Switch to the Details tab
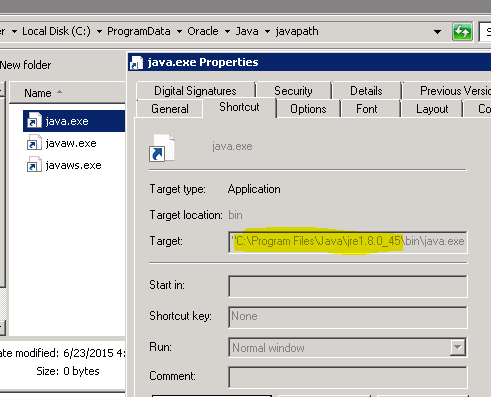Screen dimensions: 491x397 point(366,91)
